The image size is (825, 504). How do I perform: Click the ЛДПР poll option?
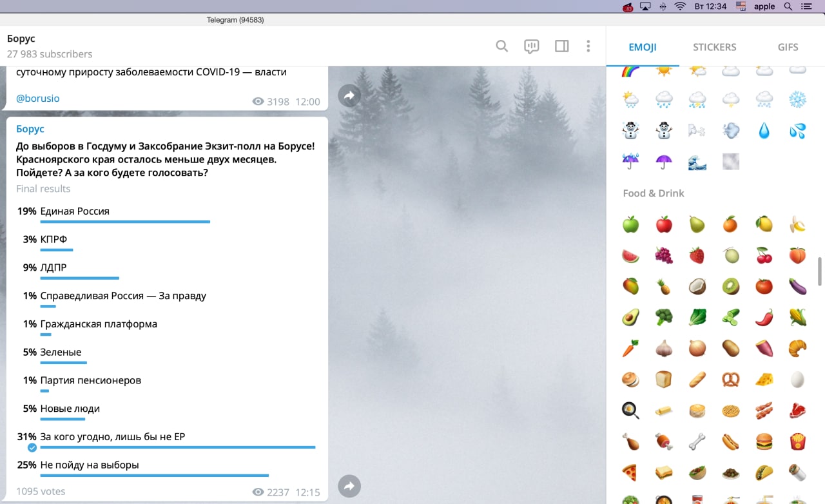167,272
